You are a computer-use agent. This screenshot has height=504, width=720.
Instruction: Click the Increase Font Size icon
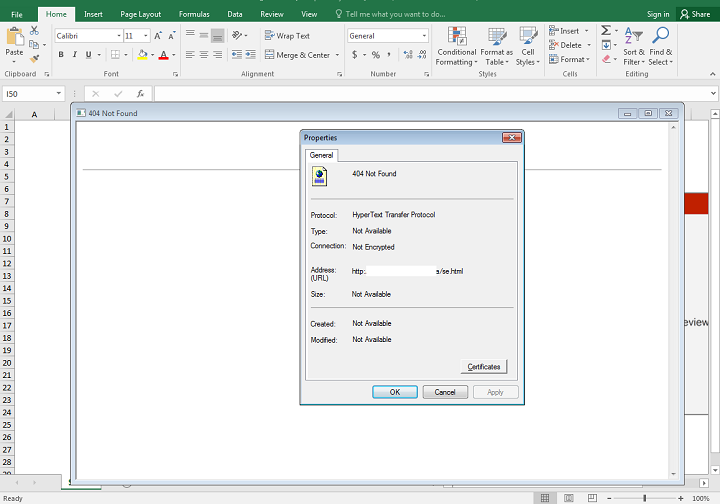(x=158, y=36)
